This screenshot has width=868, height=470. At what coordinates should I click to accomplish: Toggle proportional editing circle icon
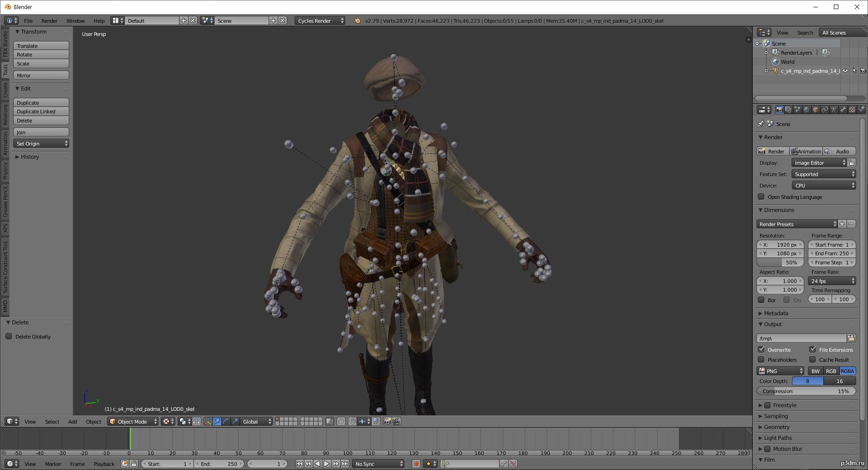point(341,422)
